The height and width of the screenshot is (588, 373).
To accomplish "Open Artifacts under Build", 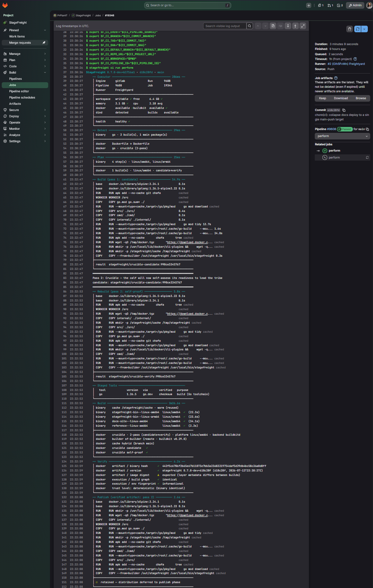I will pyautogui.click(x=25, y=104).
